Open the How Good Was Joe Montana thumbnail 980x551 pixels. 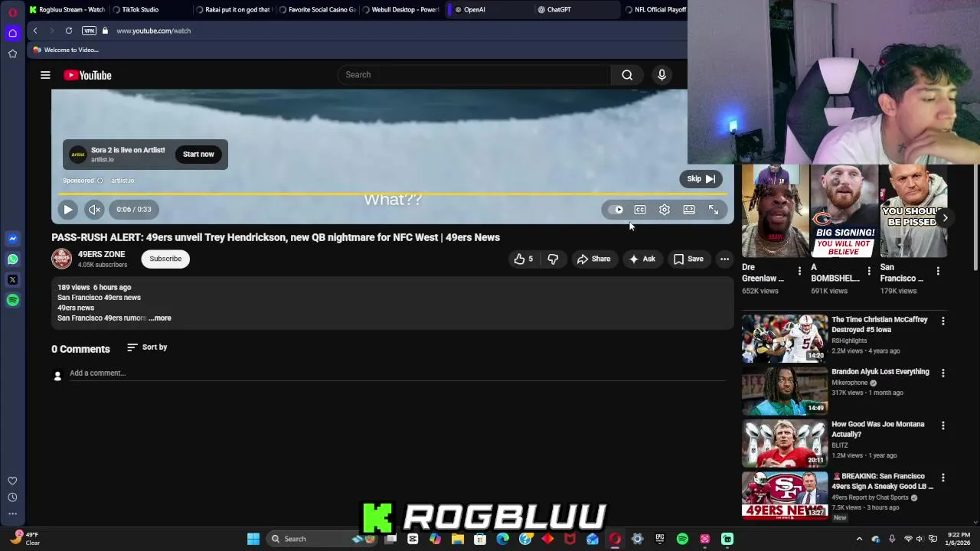coord(785,442)
